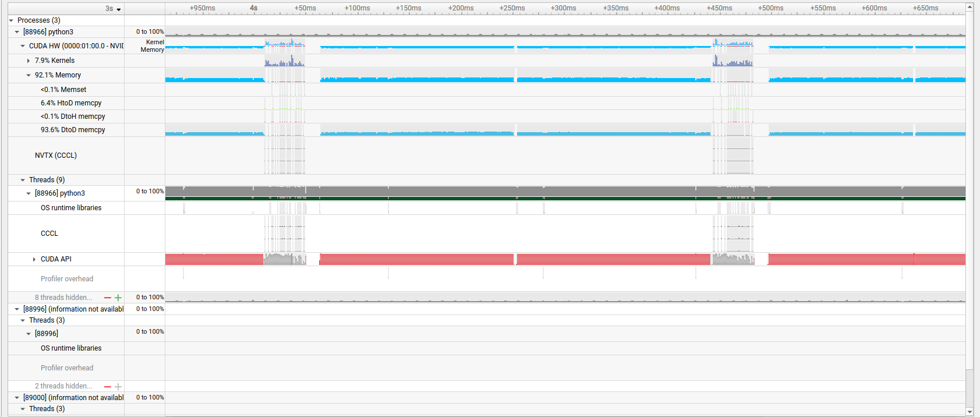980x417 pixels.
Task: Select Profiler overhead row under python3
Action: pos(66,279)
